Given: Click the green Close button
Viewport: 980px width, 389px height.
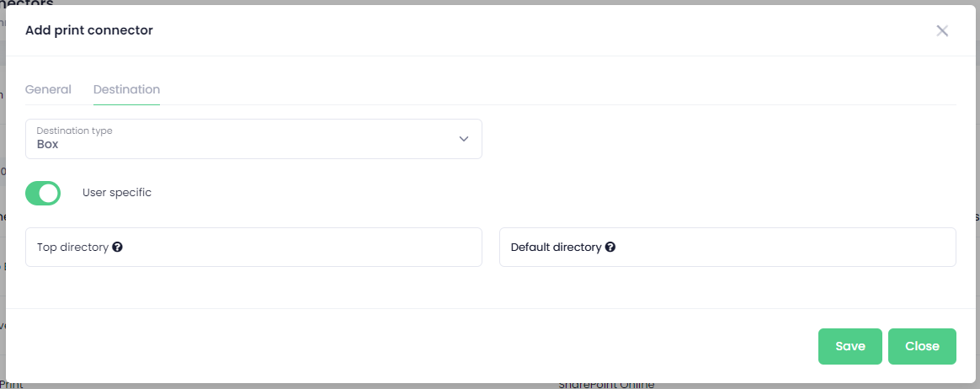Looking at the screenshot, I should click(x=922, y=346).
